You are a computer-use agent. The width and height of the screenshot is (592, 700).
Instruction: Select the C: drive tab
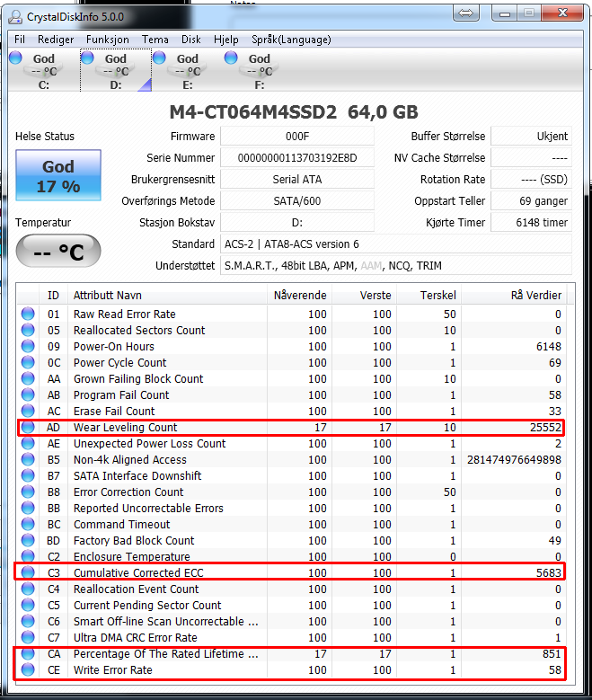[x=44, y=71]
